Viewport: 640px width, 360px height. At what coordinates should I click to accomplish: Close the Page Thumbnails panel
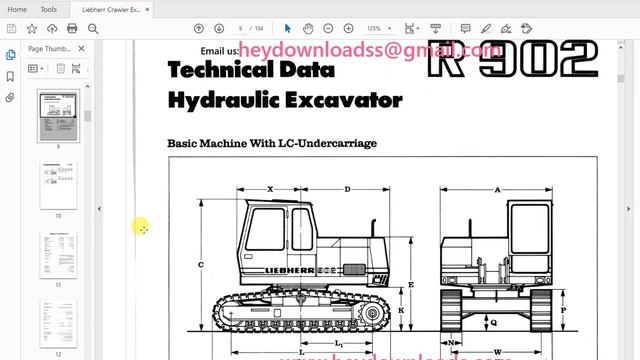(82, 49)
